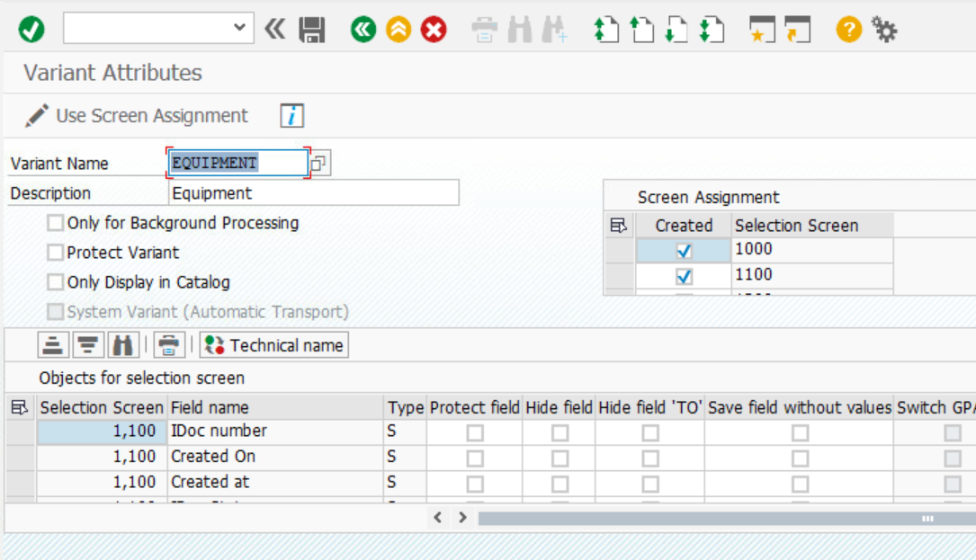The height and width of the screenshot is (560, 976).
Task: Click Print icon in objects toolbar
Action: click(x=169, y=344)
